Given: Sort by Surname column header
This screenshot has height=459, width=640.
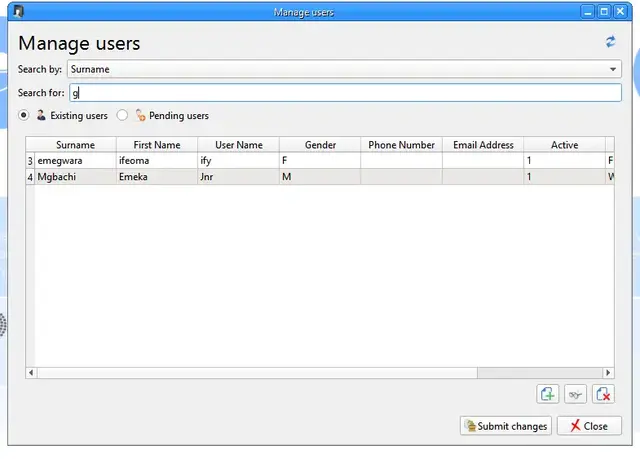Looking at the screenshot, I should tap(76, 145).
